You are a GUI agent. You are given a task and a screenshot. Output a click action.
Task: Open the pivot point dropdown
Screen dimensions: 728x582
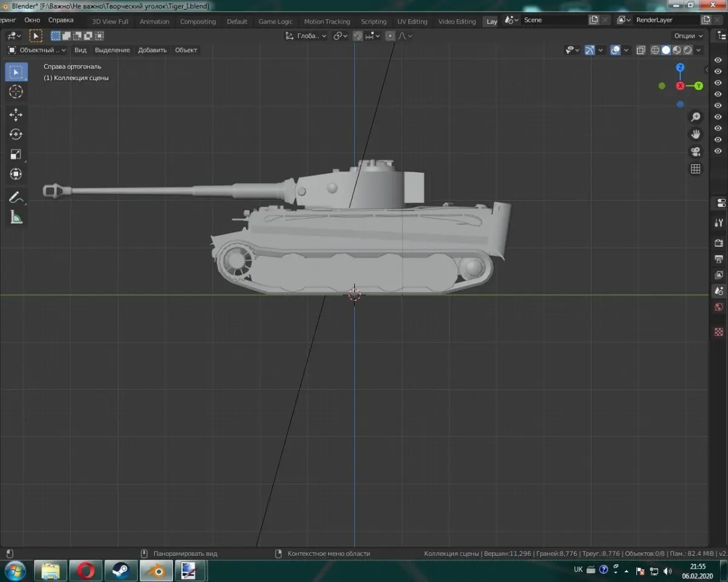340,36
